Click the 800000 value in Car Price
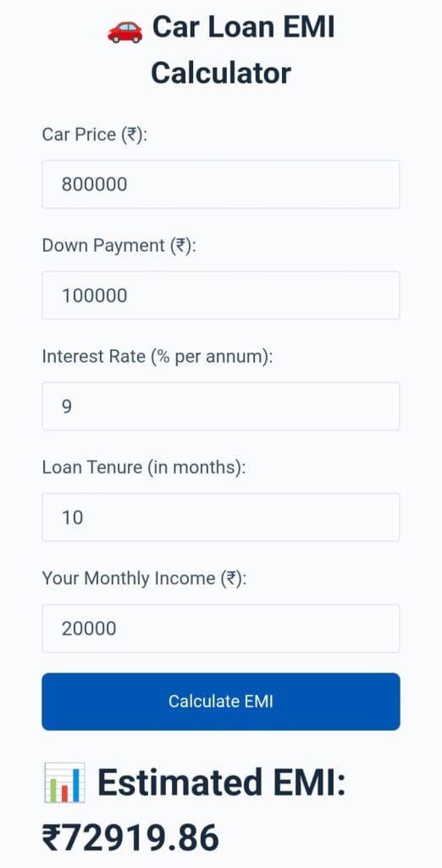 tap(94, 184)
